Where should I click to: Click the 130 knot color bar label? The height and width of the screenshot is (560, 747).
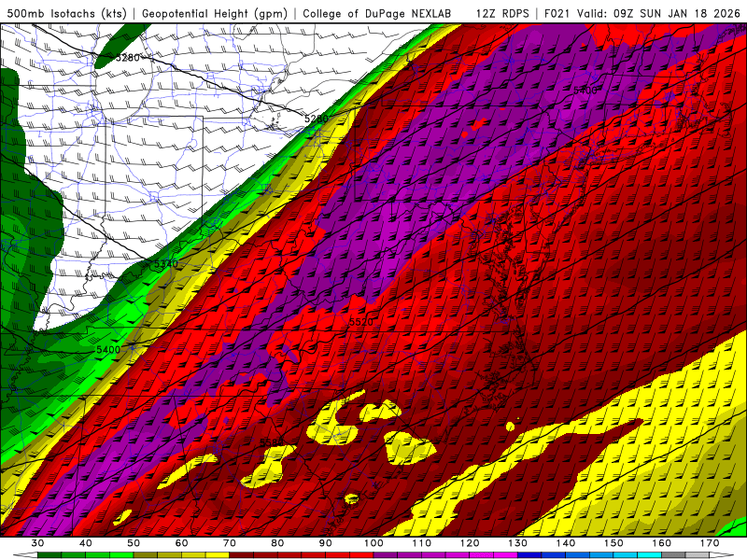click(517, 543)
